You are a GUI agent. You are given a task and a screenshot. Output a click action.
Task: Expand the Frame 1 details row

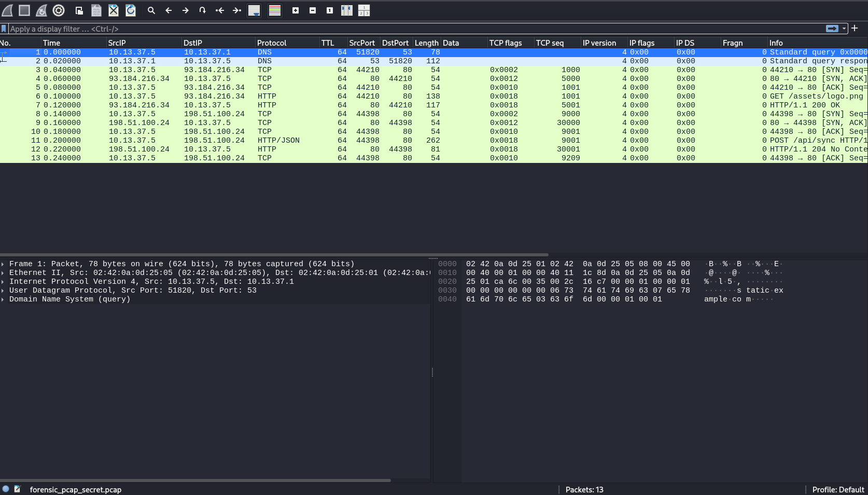click(x=3, y=264)
